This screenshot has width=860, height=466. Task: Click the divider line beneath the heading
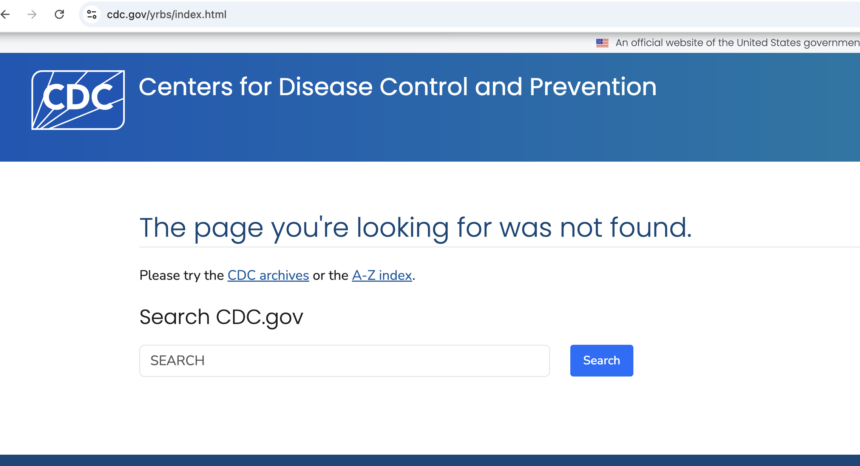(499, 247)
